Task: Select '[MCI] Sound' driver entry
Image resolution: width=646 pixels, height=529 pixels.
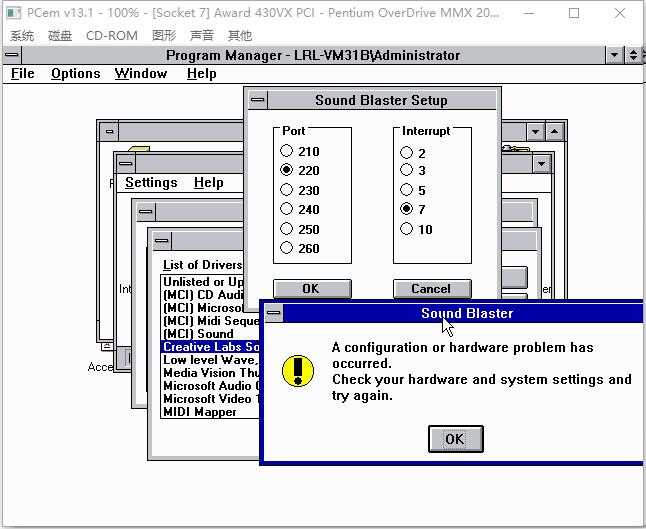Action: click(211, 334)
